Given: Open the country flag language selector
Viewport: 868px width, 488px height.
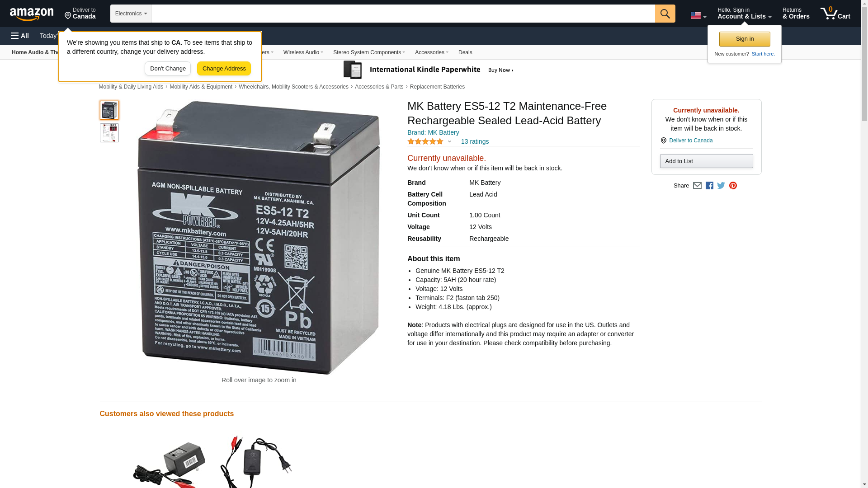Looking at the screenshot, I should click(698, 15).
